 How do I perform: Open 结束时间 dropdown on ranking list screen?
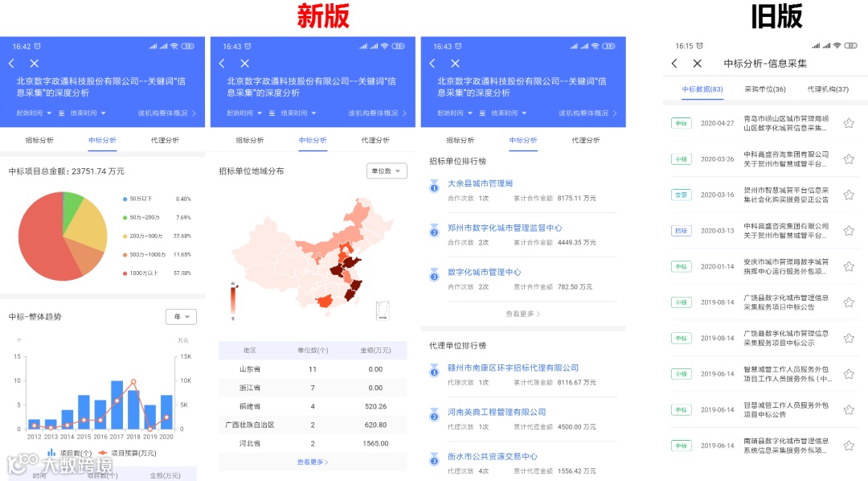coord(508,113)
